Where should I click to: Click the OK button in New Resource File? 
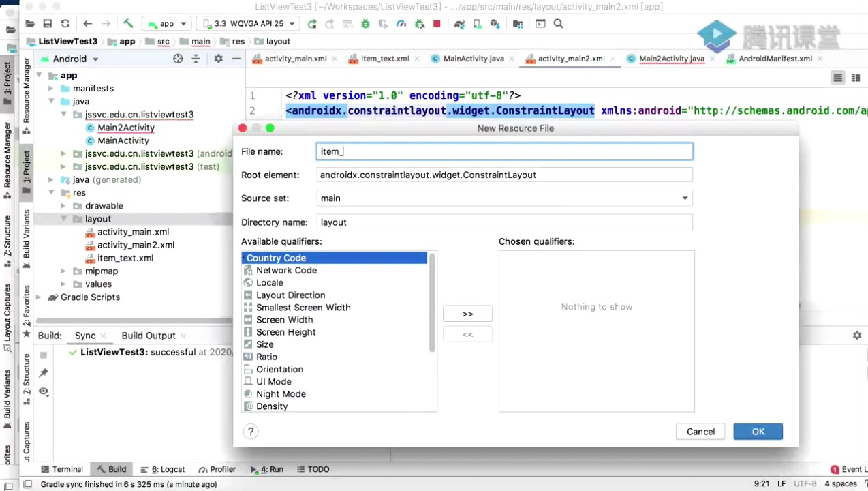758,432
